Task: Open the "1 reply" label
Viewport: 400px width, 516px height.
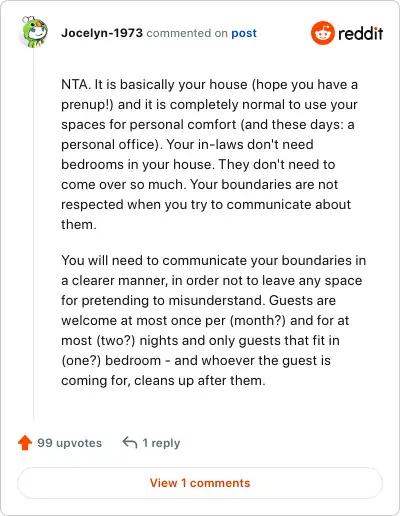Action: pos(161,443)
